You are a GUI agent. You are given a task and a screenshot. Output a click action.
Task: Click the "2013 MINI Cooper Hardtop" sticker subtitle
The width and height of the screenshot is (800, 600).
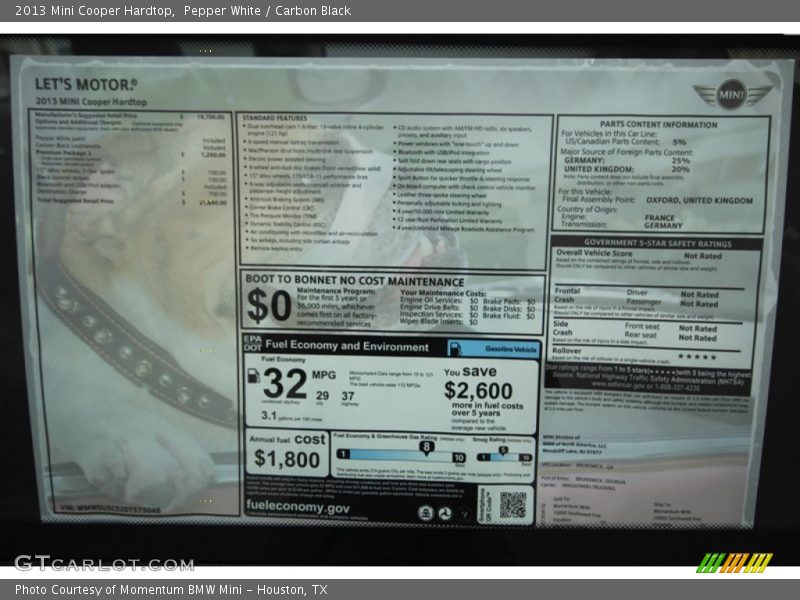point(91,102)
